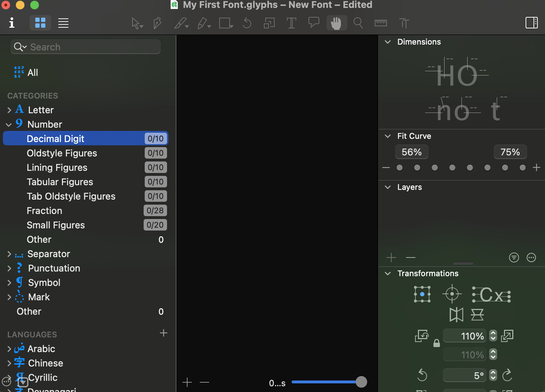Open the Fraction subcategory
The width and height of the screenshot is (545, 392).
(x=44, y=211)
